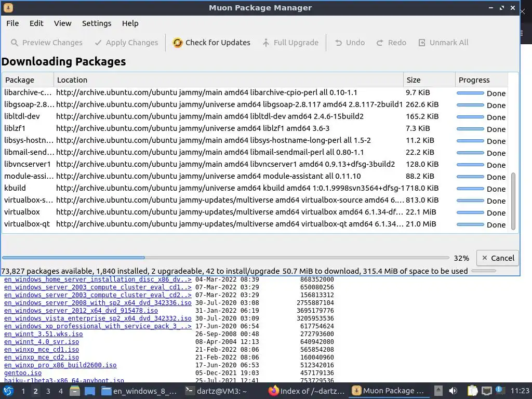The width and height of the screenshot is (532, 399).
Task: Switch to the en_windows_8 taskbar window
Action: 139,391
